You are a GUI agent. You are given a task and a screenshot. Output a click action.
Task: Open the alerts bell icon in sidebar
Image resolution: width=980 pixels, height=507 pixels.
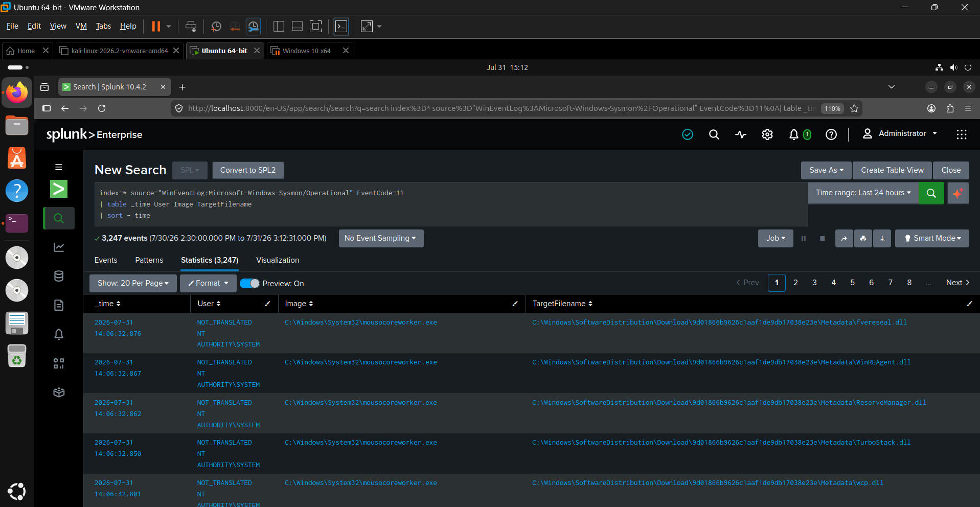(59, 334)
